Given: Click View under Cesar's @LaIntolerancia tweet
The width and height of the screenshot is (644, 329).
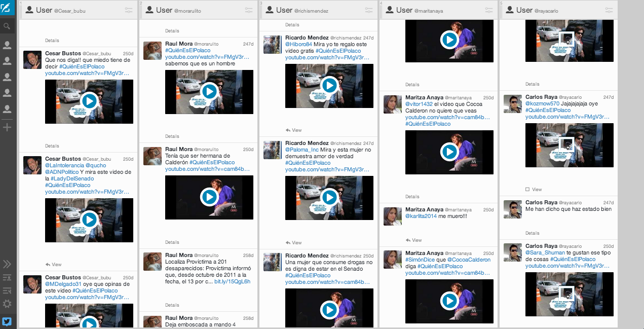Looking at the screenshot, I should (x=54, y=265).
